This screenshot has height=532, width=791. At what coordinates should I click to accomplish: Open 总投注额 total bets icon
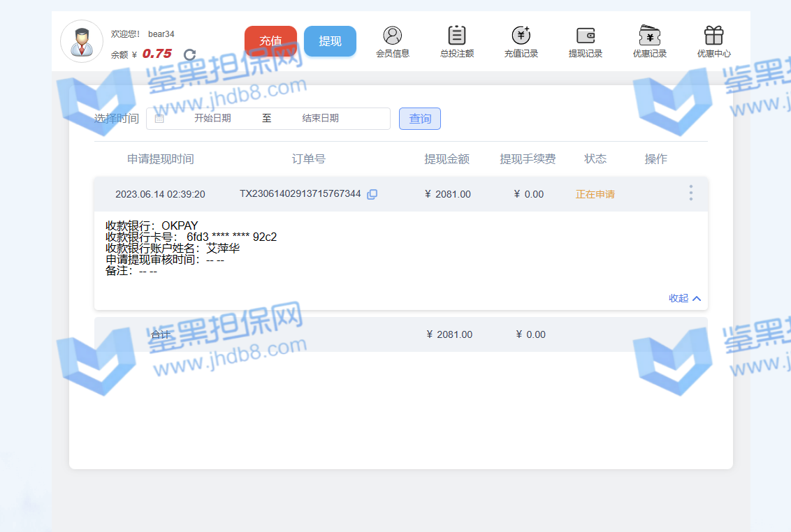457,36
